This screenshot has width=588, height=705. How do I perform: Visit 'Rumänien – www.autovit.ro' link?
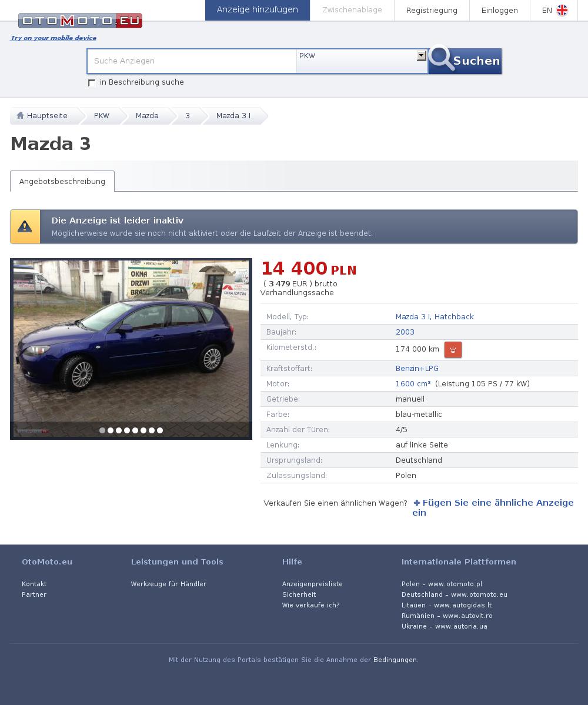coord(447,616)
